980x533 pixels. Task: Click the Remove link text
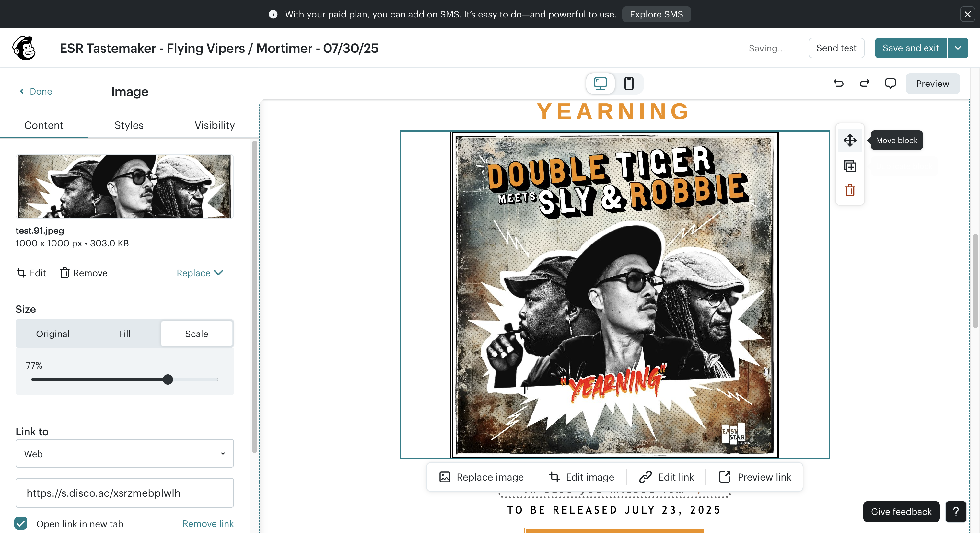[208, 524]
